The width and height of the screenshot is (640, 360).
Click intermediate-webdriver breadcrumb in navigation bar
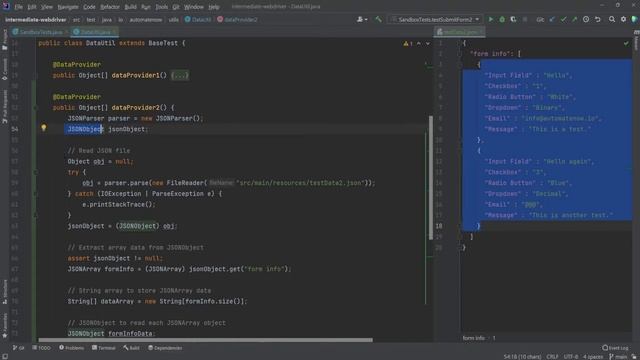point(36,19)
